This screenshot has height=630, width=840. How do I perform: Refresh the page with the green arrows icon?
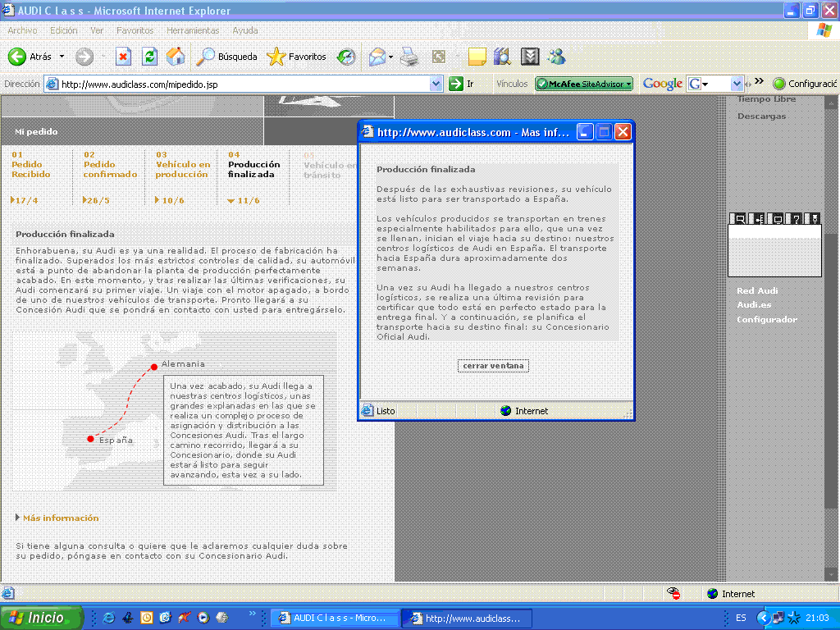click(x=149, y=57)
